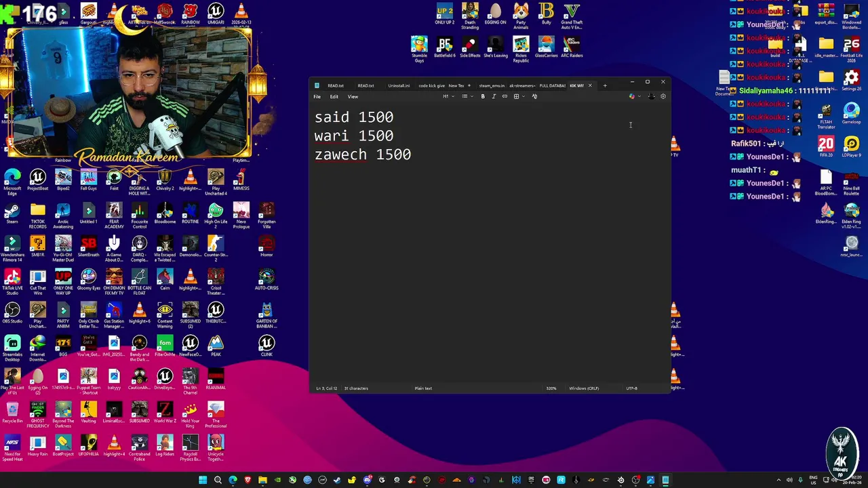Image resolution: width=868 pixels, height=488 pixels.
Task: Switch to the code kick give tab
Action: tap(431, 85)
